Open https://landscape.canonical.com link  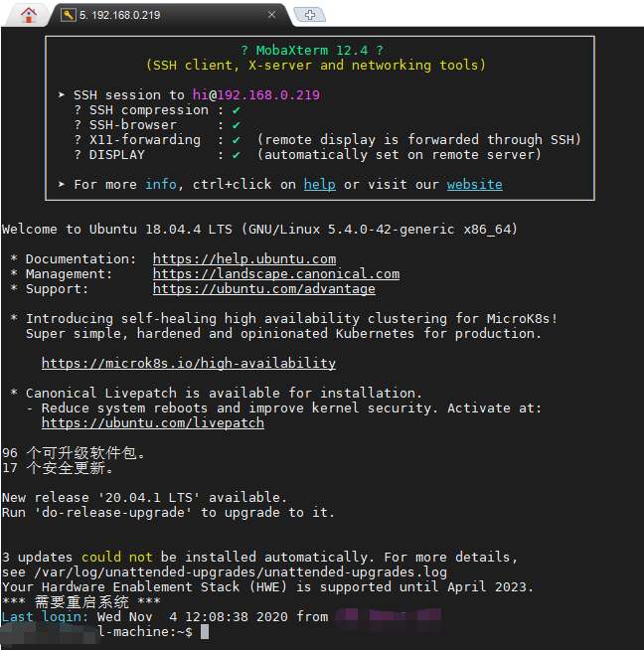276,274
